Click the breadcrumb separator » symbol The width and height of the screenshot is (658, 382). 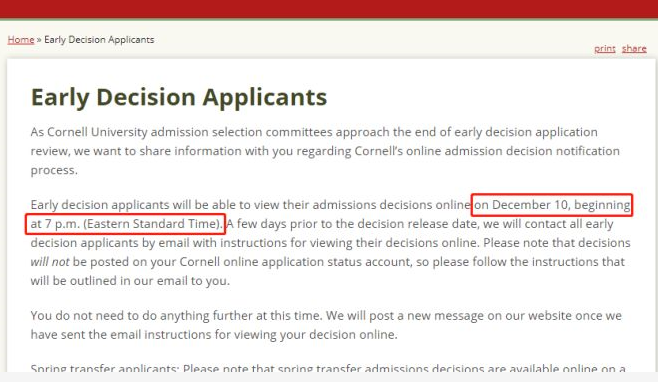[39, 40]
